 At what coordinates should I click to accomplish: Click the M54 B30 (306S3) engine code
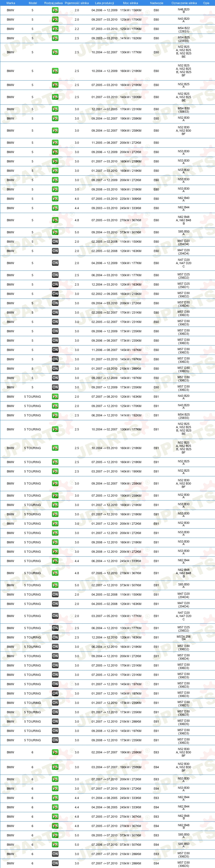coord(184,110)
